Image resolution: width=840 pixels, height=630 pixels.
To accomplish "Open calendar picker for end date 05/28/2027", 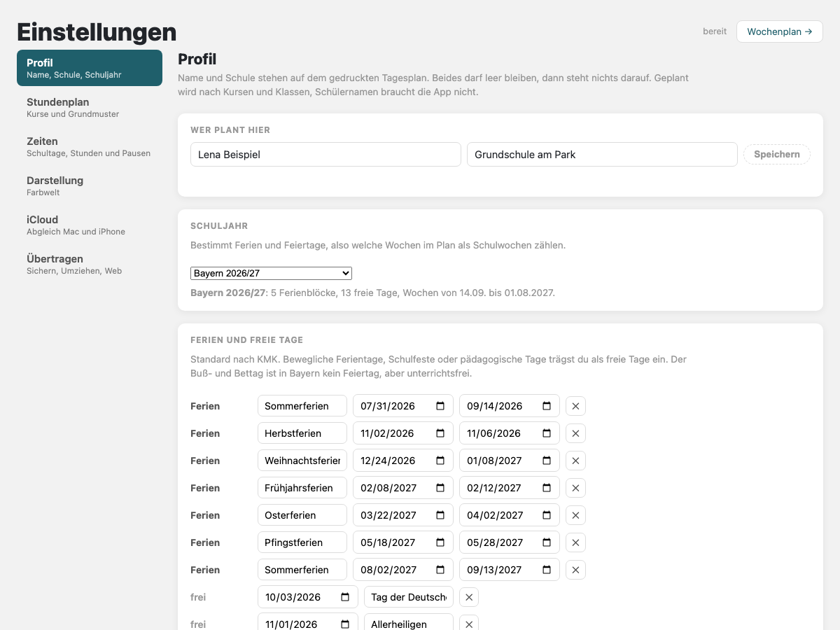I will tap(547, 542).
